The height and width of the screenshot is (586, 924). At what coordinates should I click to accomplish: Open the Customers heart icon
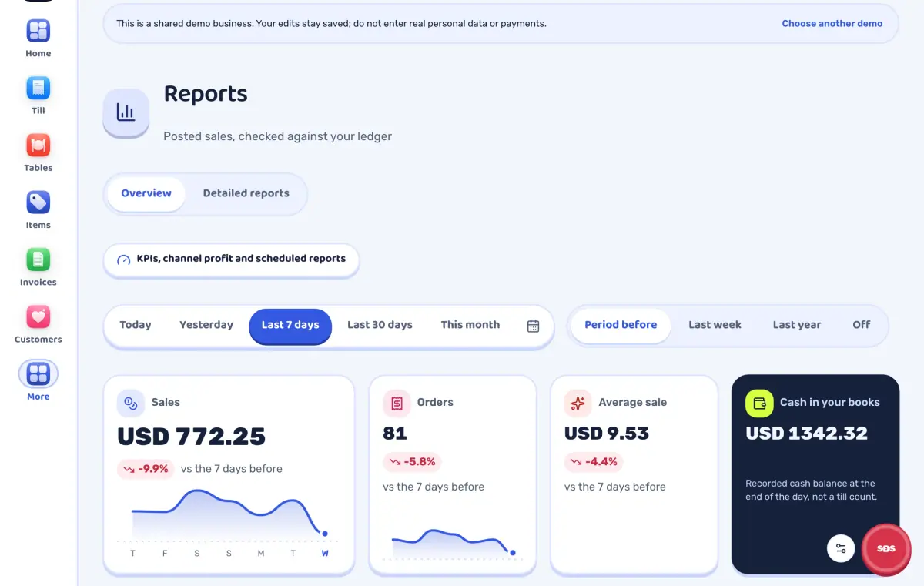click(38, 316)
